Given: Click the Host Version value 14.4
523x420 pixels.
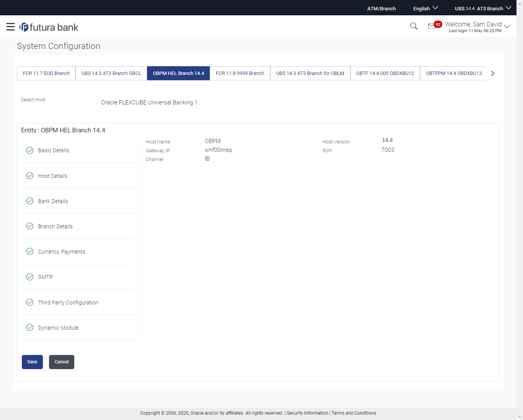Looking at the screenshot, I should 387,140.
